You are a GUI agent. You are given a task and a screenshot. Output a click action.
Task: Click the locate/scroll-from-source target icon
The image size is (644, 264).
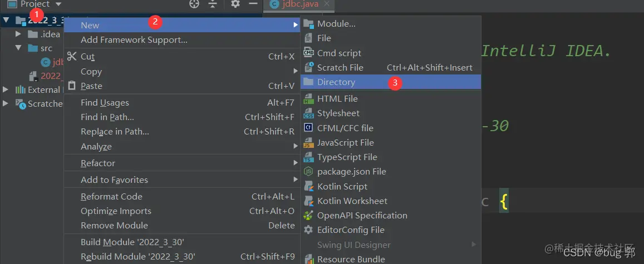click(194, 4)
